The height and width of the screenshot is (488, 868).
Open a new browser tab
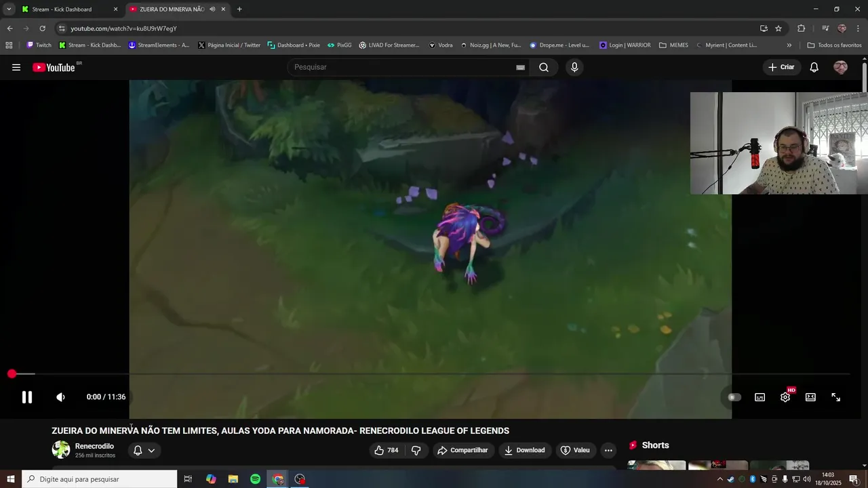pyautogui.click(x=239, y=9)
